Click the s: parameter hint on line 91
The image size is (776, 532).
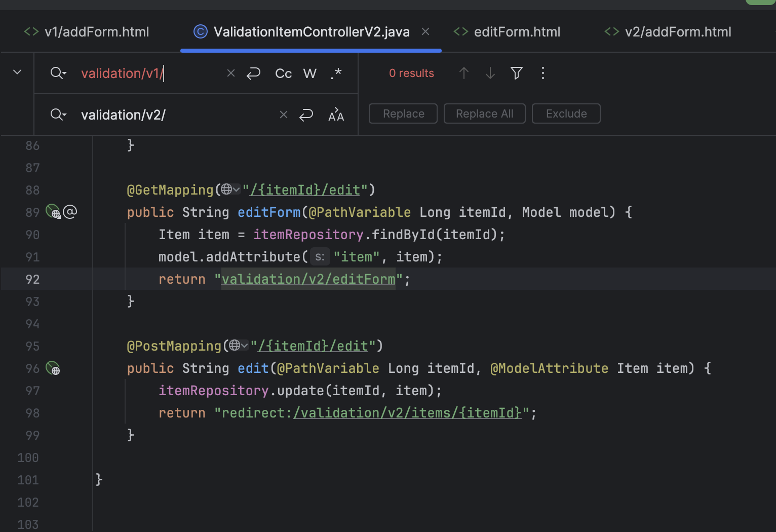pos(320,257)
